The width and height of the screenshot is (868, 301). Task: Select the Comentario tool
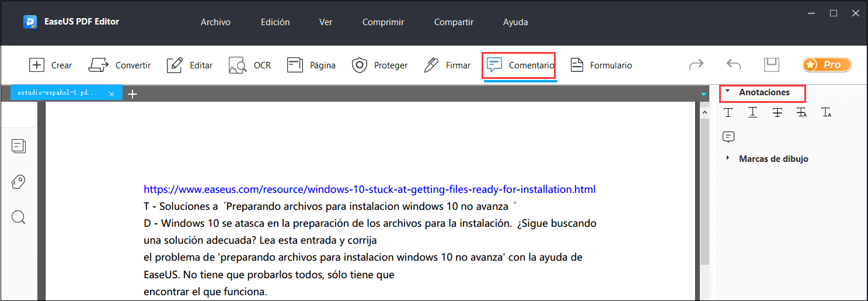point(520,65)
